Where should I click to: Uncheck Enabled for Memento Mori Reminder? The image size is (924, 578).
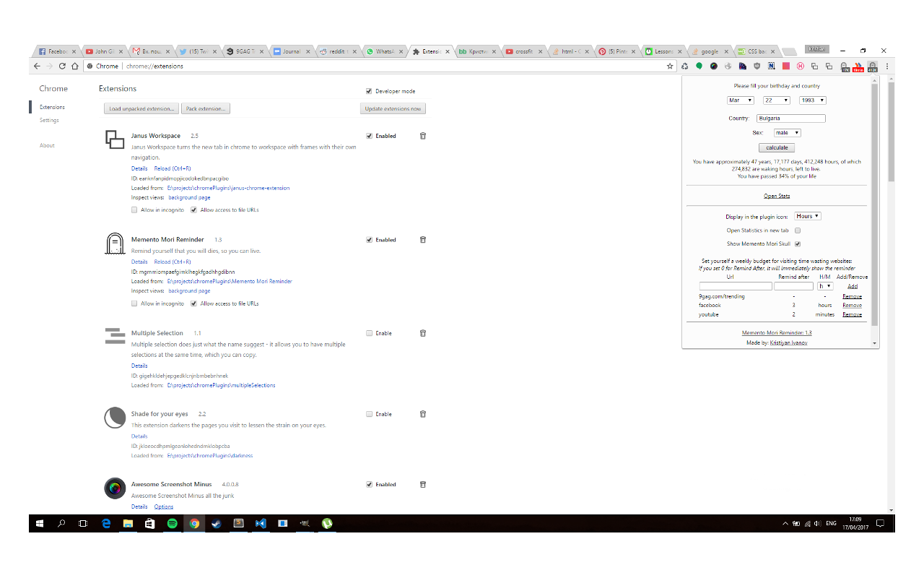coord(369,240)
